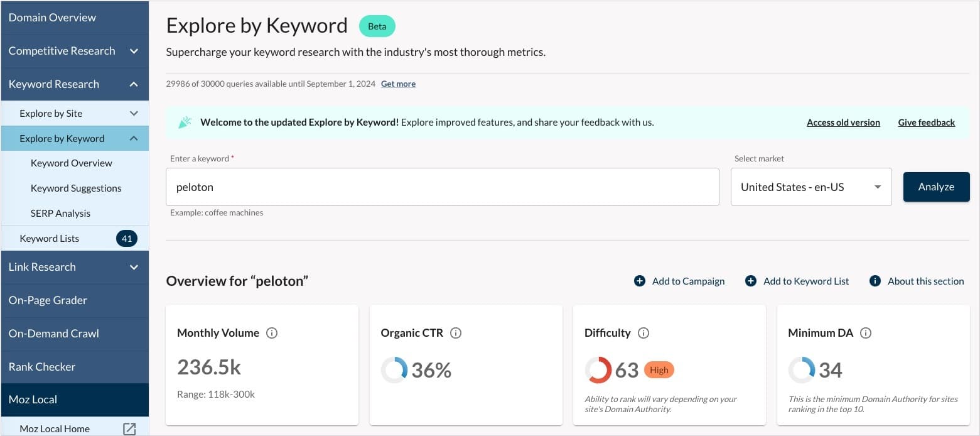980x436 pixels.
Task: Go to SERP Analysis
Action: coord(60,213)
